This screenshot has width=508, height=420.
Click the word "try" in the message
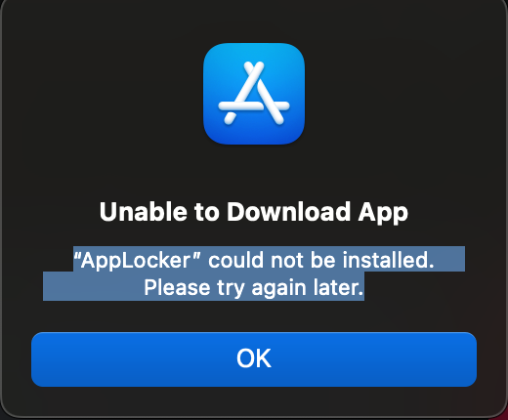[231, 289]
